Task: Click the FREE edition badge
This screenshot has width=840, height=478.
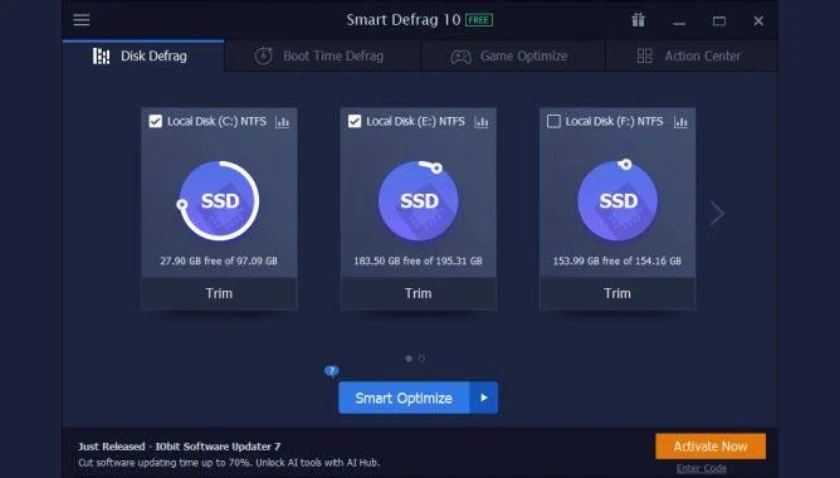Action: pos(479,20)
